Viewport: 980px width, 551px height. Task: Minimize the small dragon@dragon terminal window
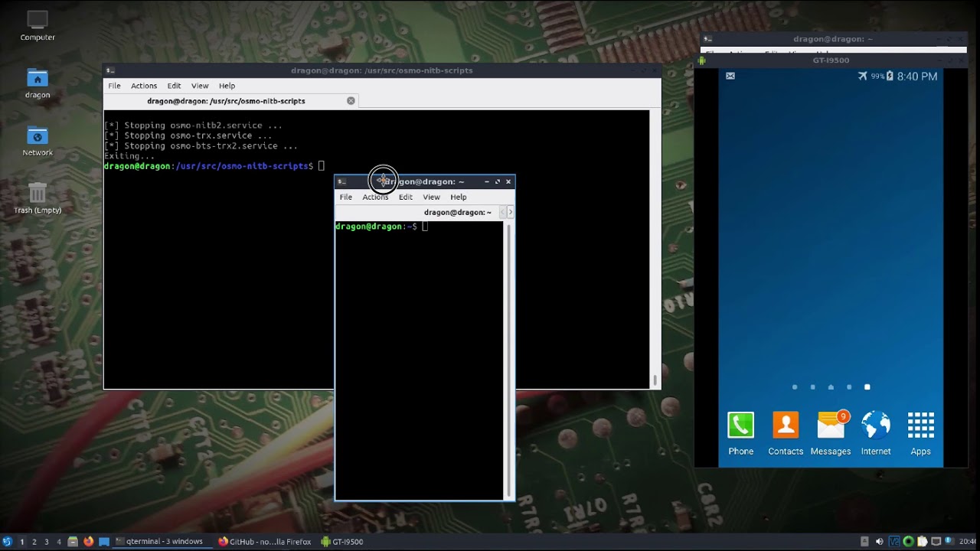(x=487, y=181)
